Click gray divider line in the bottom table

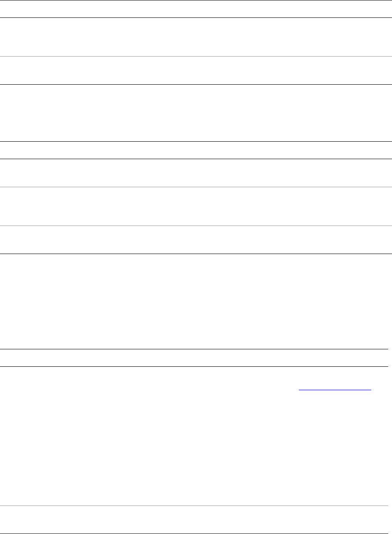196,506
